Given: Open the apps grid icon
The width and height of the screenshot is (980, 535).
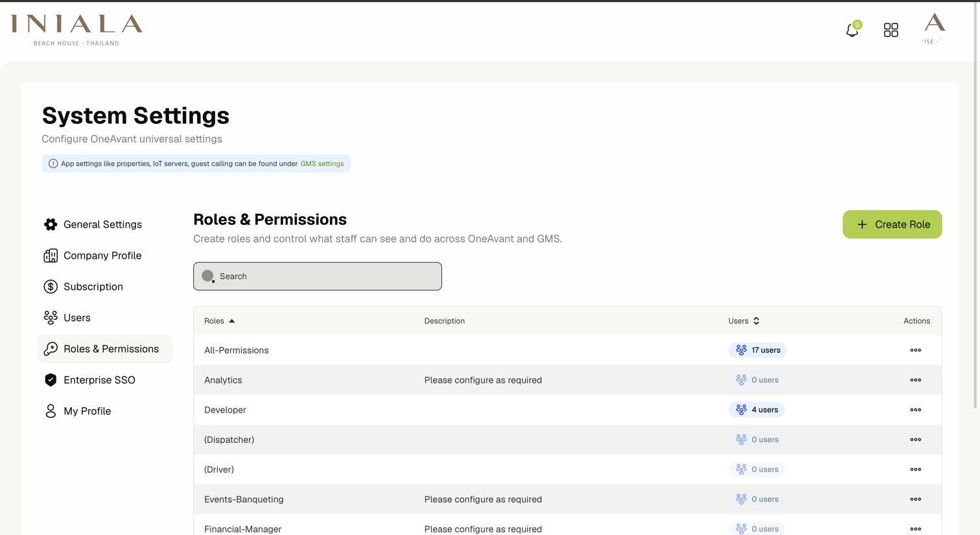Looking at the screenshot, I should coord(891,30).
